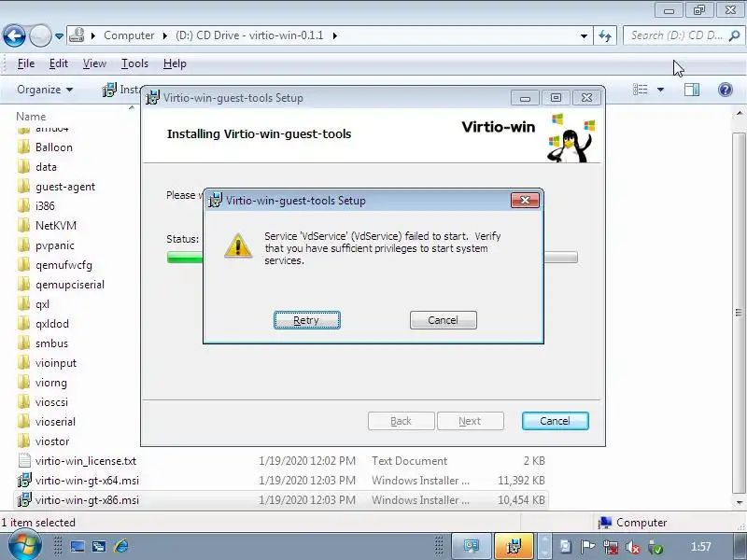Image resolution: width=747 pixels, height=560 pixels.
Task: Click the disabled Next button in Setup
Action: coord(471,421)
